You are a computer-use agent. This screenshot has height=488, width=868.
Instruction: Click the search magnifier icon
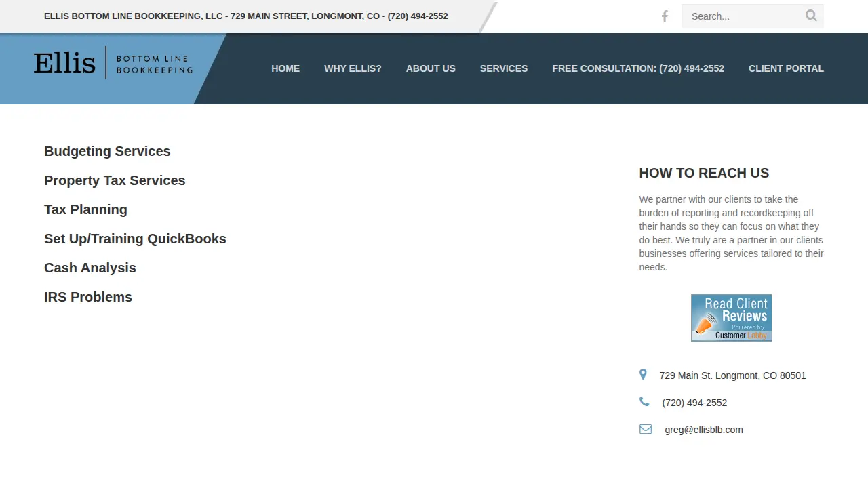pos(811,16)
